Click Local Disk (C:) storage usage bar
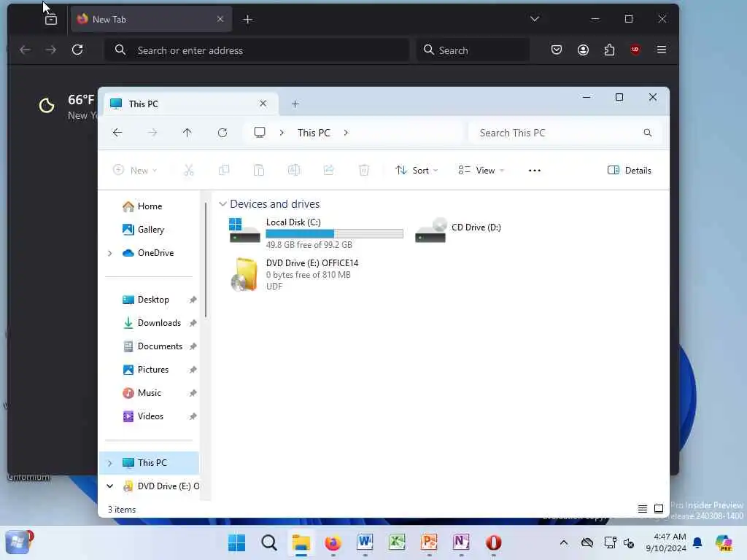Image resolution: width=747 pixels, height=560 pixels. point(334,233)
